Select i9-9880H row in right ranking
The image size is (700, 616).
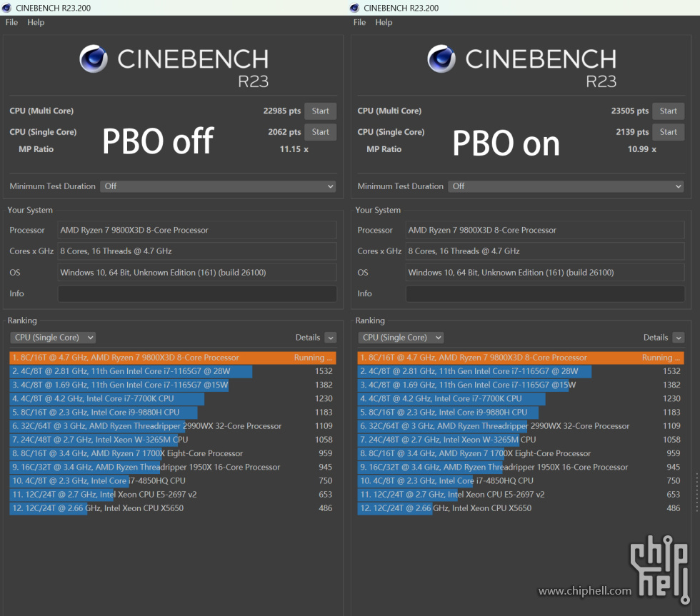[521, 413]
